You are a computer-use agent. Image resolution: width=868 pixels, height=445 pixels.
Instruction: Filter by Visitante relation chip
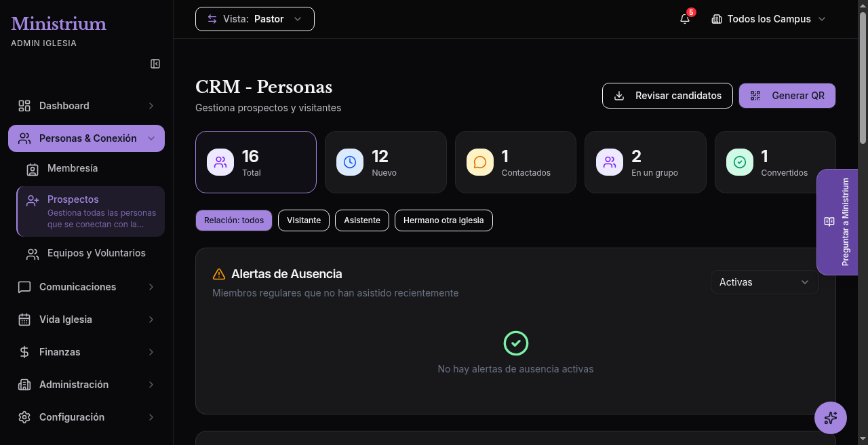tap(304, 220)
